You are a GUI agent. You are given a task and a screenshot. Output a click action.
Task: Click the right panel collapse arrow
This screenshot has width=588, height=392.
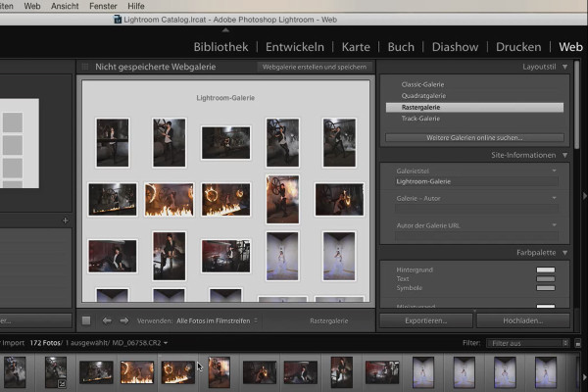[x=584, y=196]
